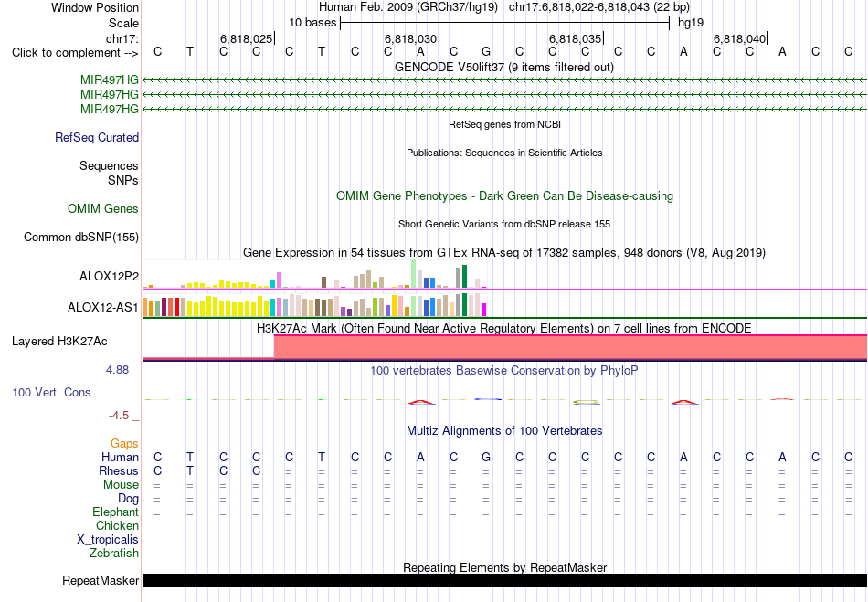Click the -4.5 PhyloP minimum value
Screen dimensions: 868x602
[119, 415]
